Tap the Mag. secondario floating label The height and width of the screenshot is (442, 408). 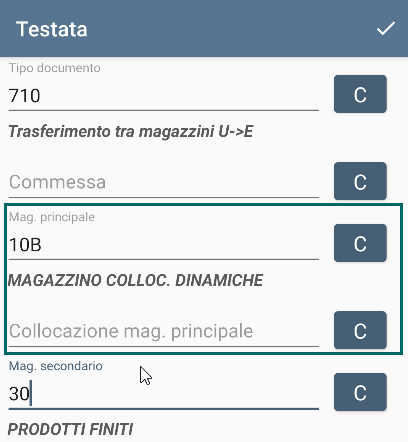tap(56, 366)
